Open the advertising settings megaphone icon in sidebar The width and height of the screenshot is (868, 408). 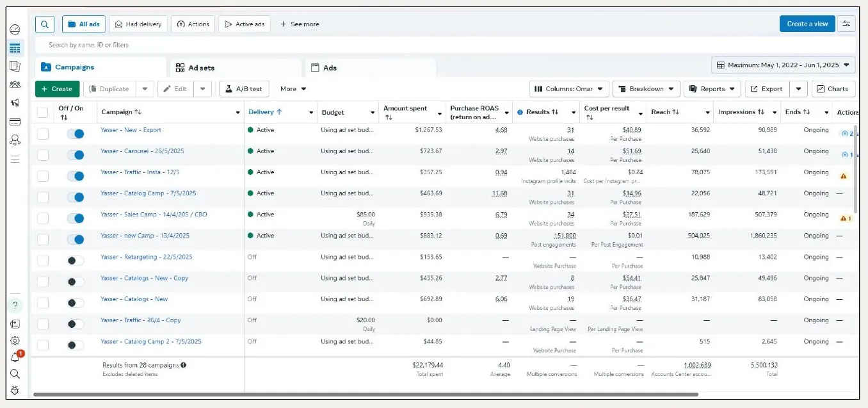pos(15,102)
